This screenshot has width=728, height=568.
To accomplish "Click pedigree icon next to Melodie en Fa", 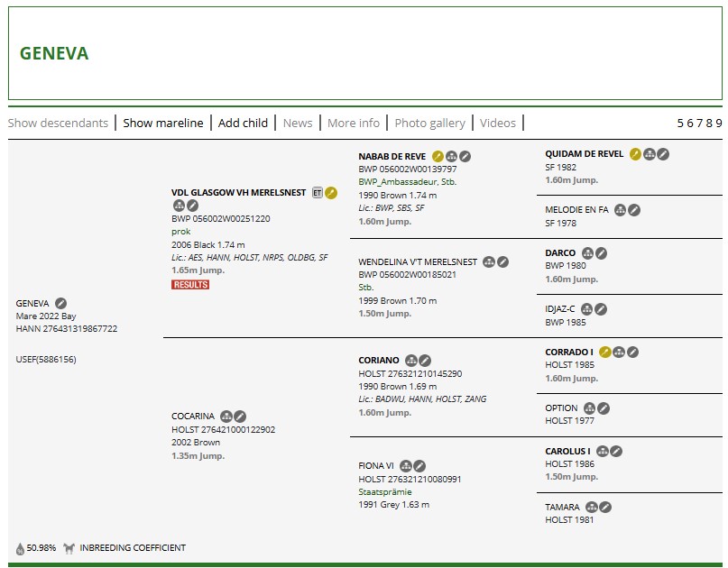I will coord(620,210).
